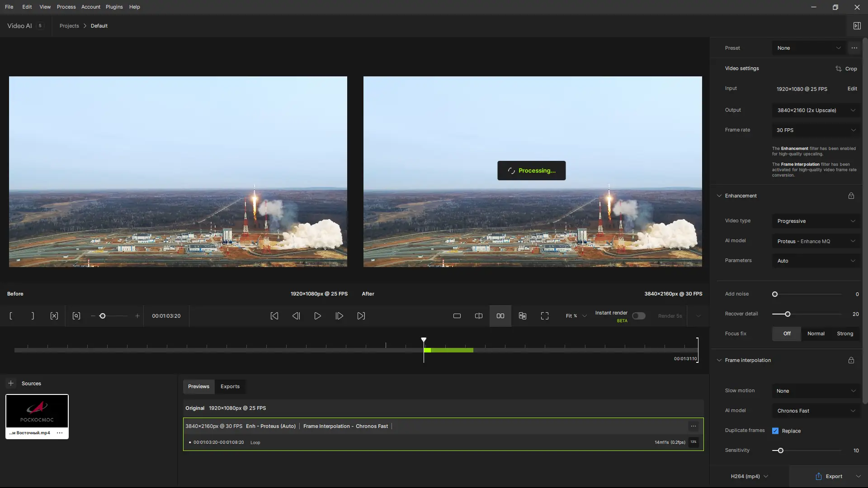Step forward one frame
The width and height of the screenshot is (868, 488).
click(339, 316)
